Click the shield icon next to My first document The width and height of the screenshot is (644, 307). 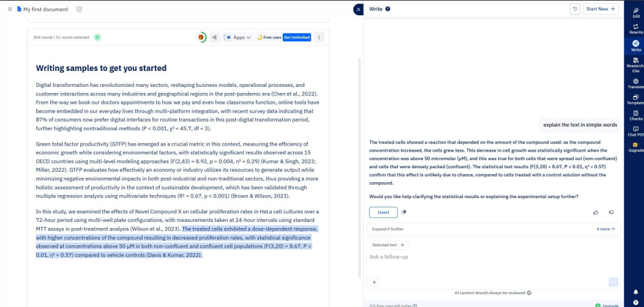coord(79,9)
